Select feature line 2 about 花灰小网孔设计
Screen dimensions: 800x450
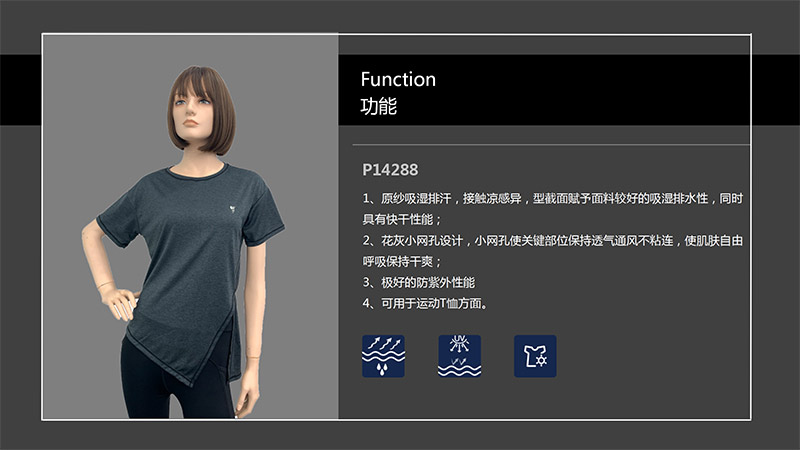click(553, 251)
